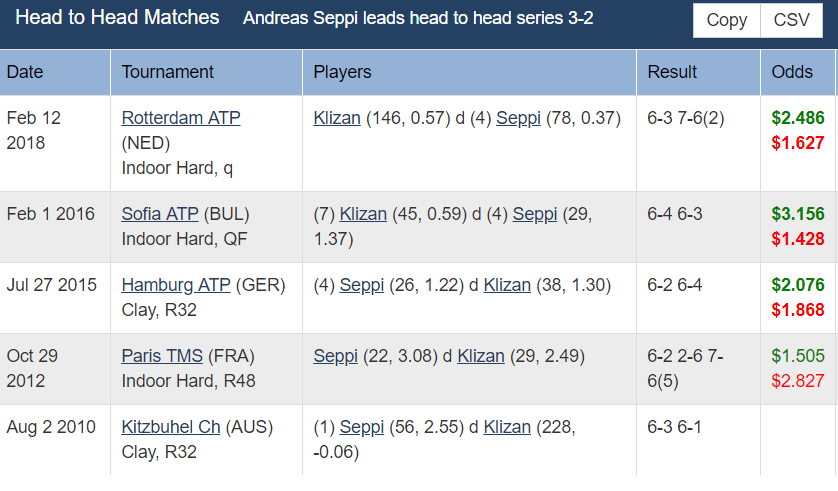Export table using CSV button

click(792, 20)
